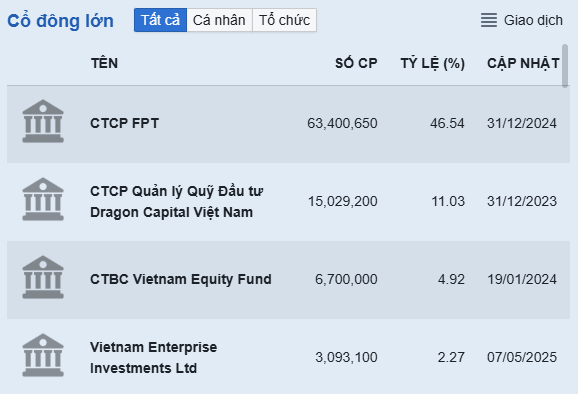
Task: Click the CẬP NHẬT column header
Action: [523, 63]
